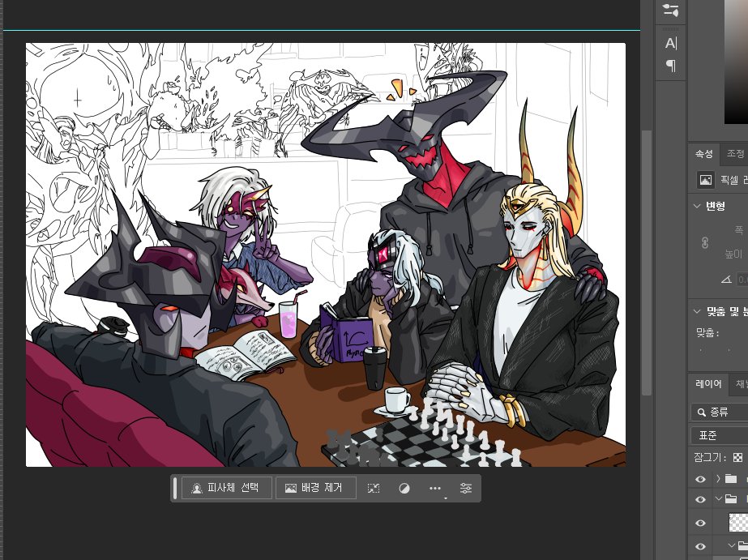Switch to the 레이어 (Layers) tab
Viewport: 748px width, 560px height.
[x=708, y=384]
